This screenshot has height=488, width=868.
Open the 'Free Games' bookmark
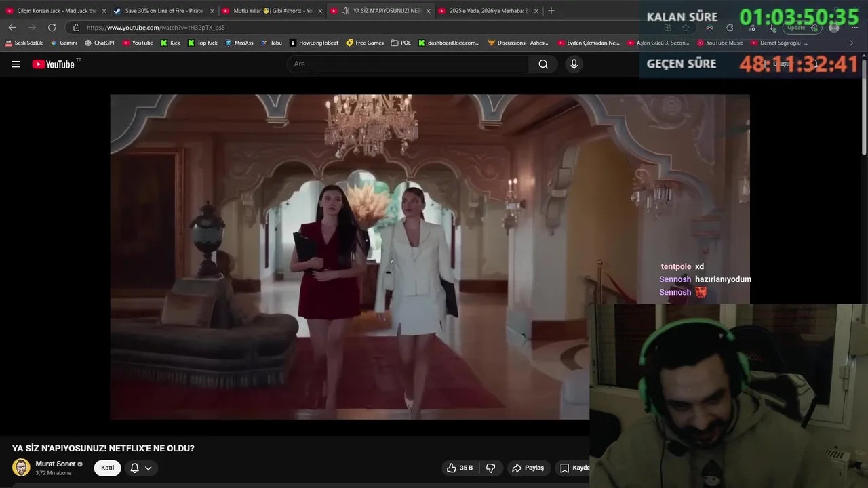point(365,43)
